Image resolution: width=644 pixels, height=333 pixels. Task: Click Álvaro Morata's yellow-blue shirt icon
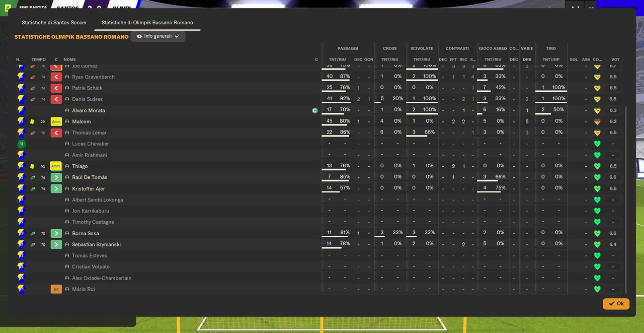[21, 110]
